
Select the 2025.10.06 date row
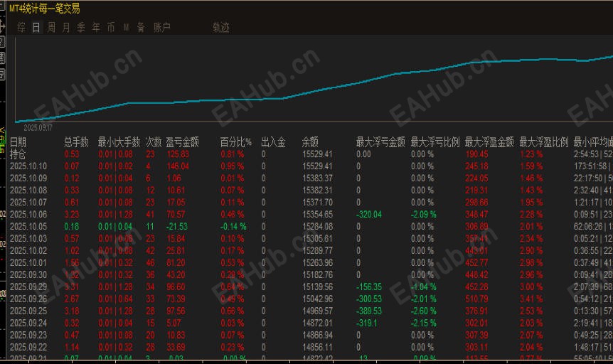click(x=311, y=215)
